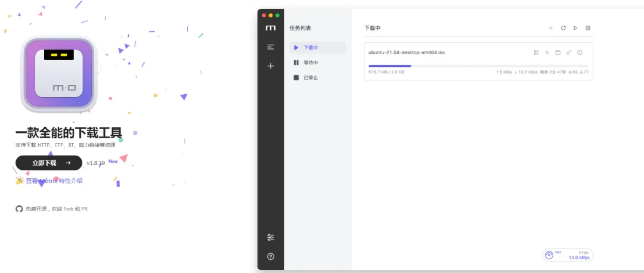
Task: Delete selected tasks via the header X icon
Action: click(x=551, y=28)
